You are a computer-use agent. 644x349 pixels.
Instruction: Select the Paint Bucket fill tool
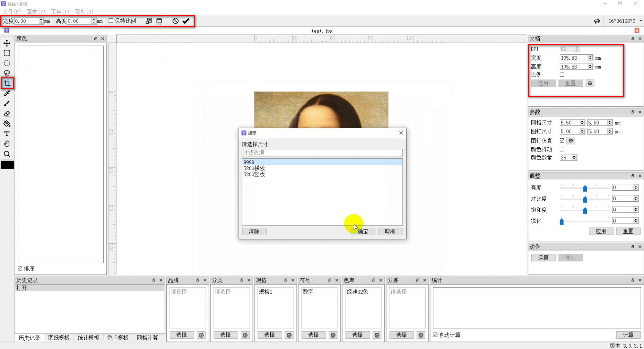coord(7,124)
